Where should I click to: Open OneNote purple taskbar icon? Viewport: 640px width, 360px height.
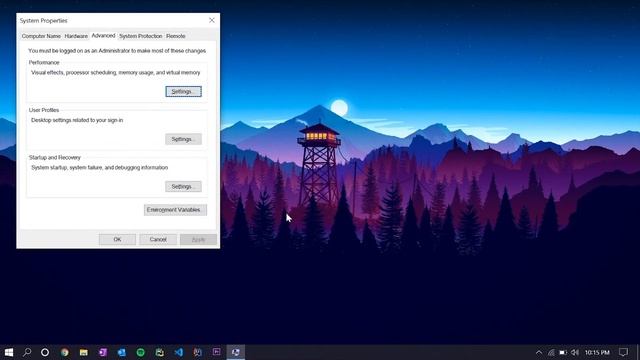(102, 352)
